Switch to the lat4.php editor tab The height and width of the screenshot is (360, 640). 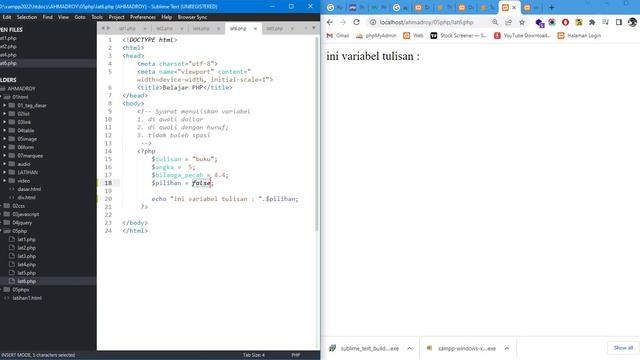coord(201,29)
